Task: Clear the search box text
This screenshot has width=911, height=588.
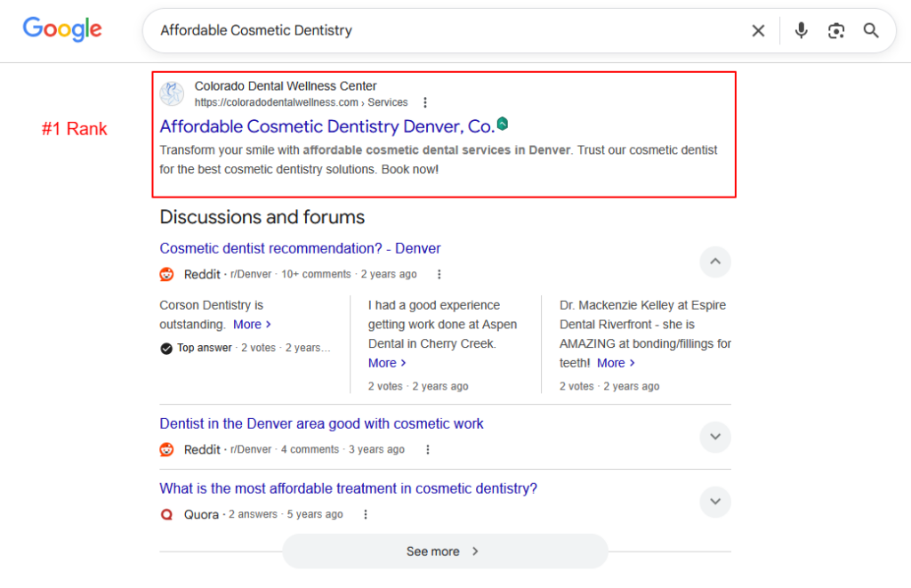Action: [758, 31]
